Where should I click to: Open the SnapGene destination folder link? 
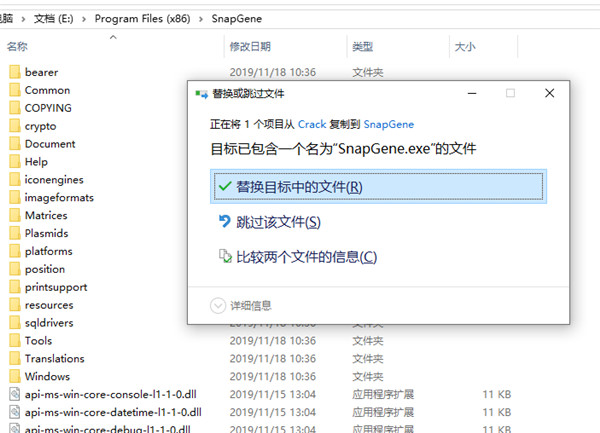pos(389,124)
